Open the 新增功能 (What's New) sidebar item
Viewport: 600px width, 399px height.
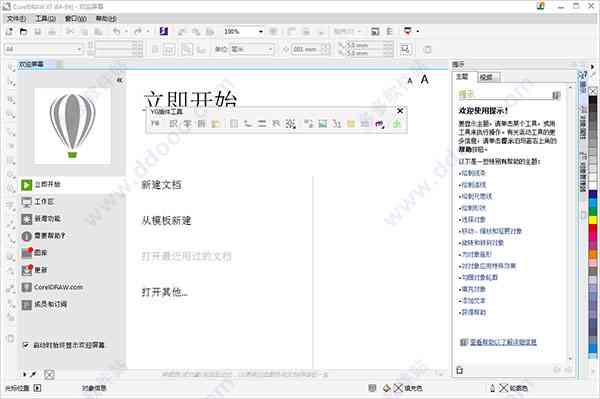point(72,219)
